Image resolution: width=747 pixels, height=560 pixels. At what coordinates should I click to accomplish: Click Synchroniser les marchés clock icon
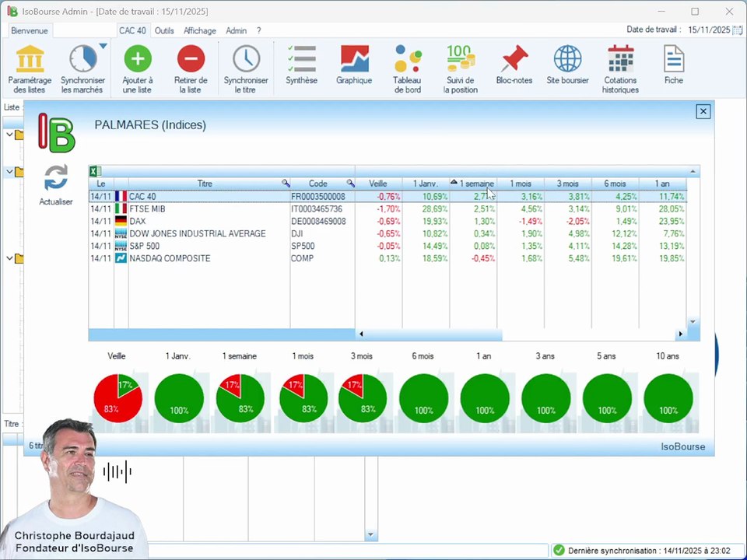pyautogui.click(x=82, y=58)
